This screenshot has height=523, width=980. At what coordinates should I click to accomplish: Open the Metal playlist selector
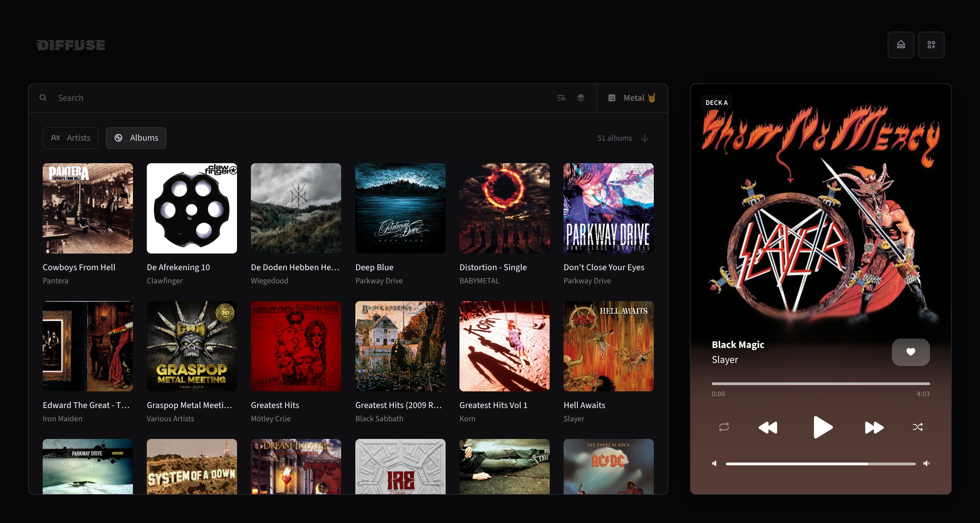tap(632, 98)
